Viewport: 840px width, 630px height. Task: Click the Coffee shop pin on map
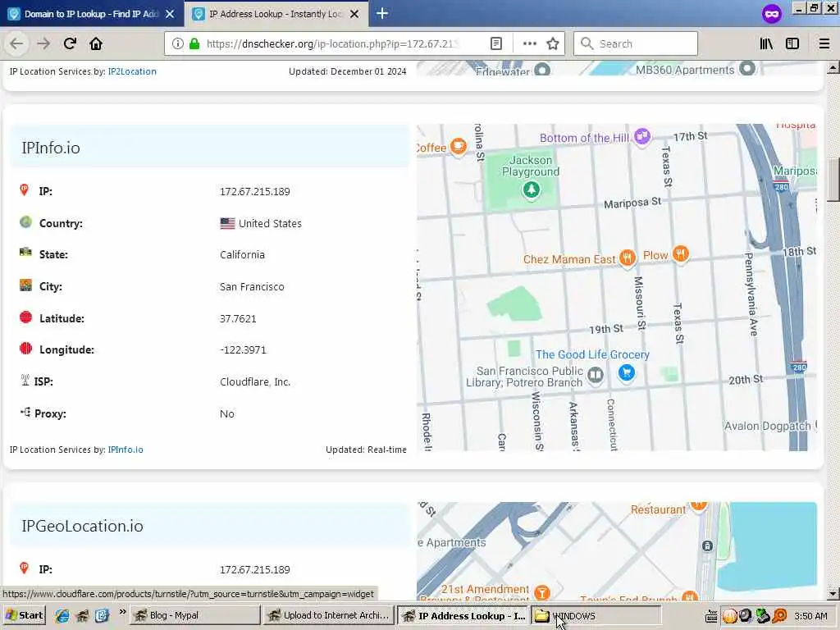[458, 146]
